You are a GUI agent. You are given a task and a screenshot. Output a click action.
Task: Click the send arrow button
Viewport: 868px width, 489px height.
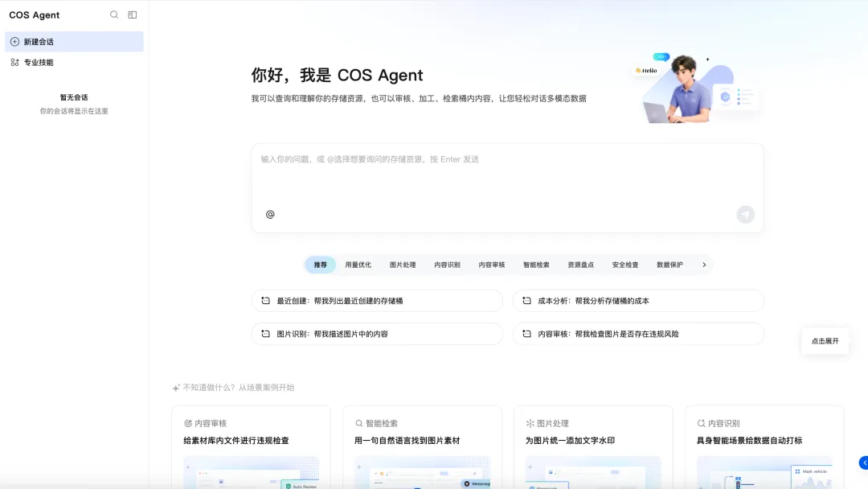tap(745, 214)
